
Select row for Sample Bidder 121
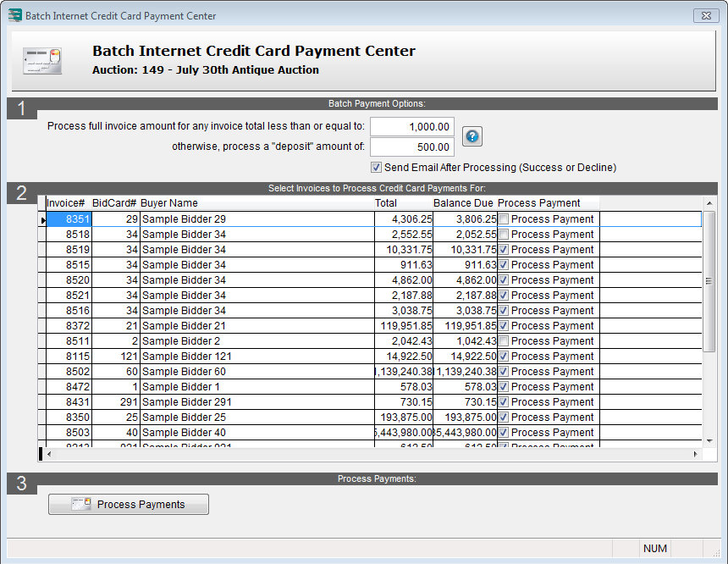coord(186,357)
